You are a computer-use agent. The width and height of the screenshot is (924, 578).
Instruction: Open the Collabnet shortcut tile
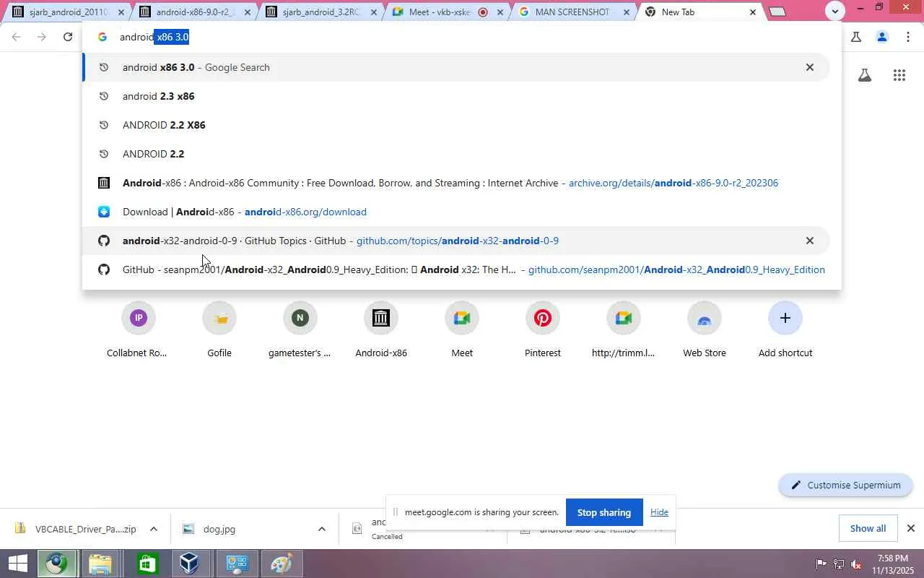pos(138,330)
